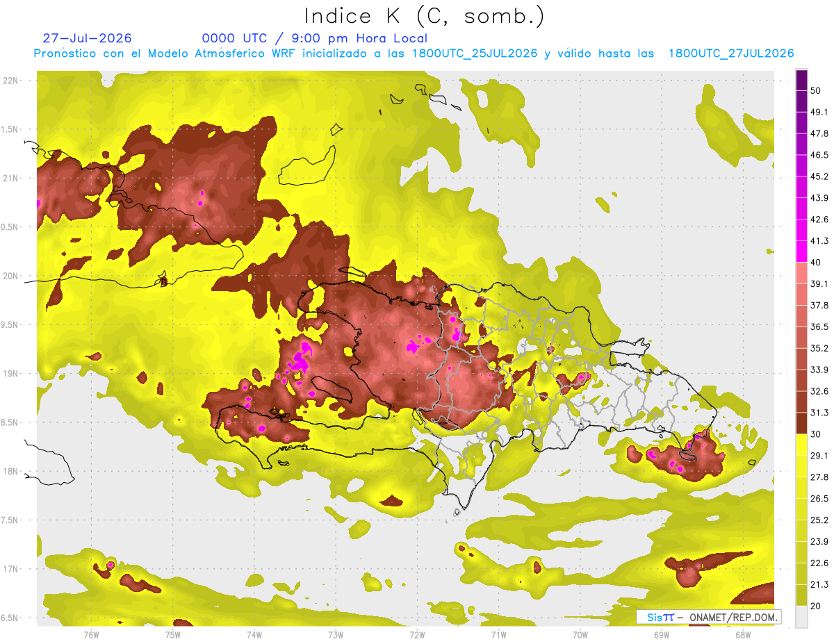The height and width of the screenshot is (644, 834).
Task: Click the "47.8" color scale value
Action: pos(819,133)
